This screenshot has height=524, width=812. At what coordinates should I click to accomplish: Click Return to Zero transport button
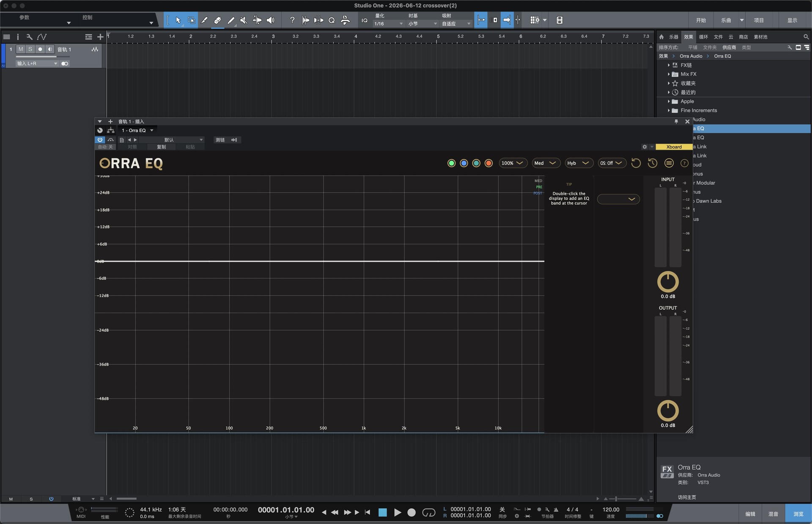point(368,513)
